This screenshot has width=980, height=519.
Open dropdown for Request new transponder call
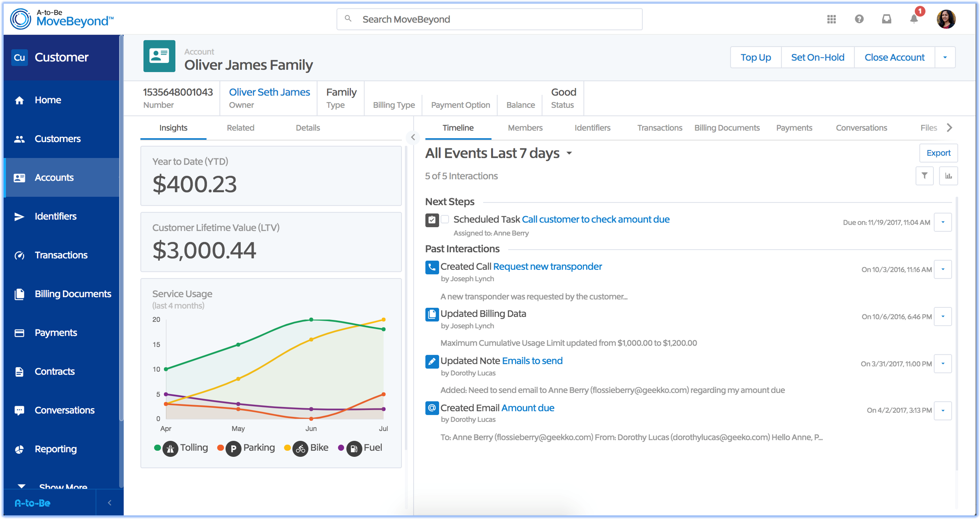point(943,269)
